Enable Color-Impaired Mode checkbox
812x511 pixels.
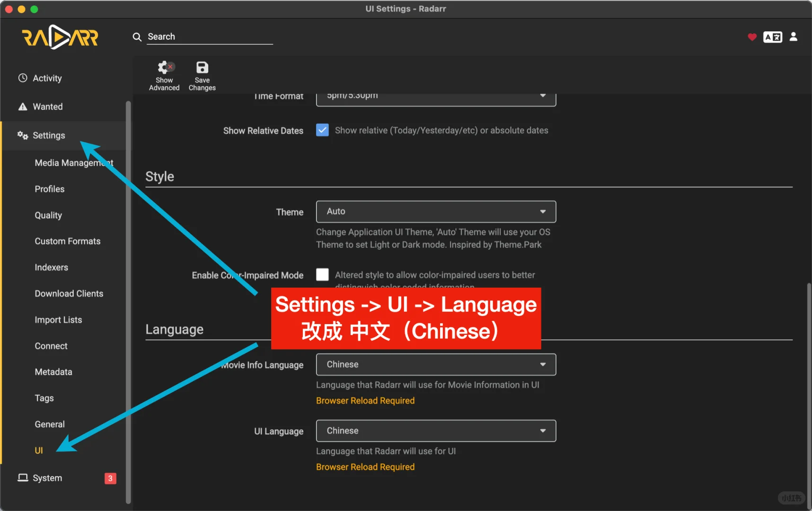[322, 275]
